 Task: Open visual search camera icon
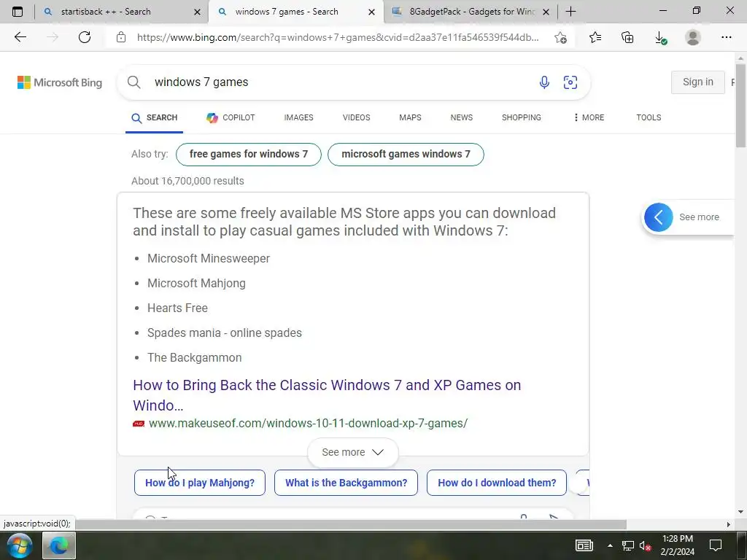tap(570, 82)
